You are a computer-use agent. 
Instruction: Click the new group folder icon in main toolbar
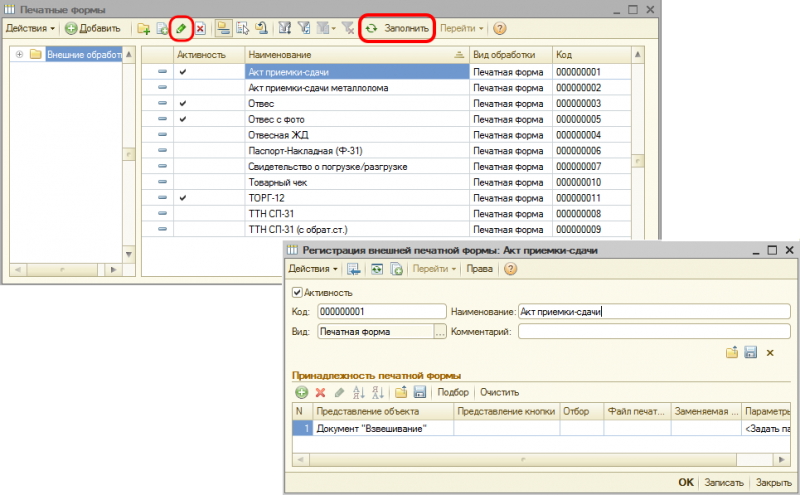(144, 29)
